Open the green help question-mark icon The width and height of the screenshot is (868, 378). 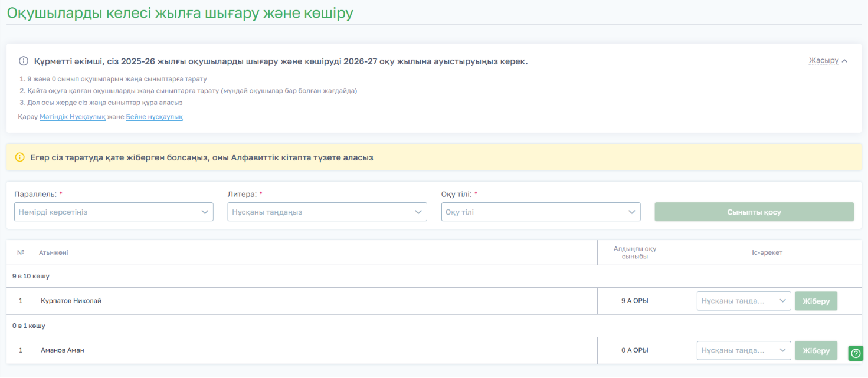pos(856,353)
